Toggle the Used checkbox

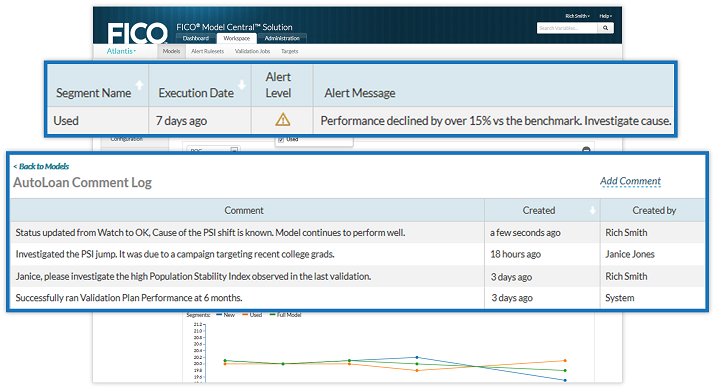point(281,140)
